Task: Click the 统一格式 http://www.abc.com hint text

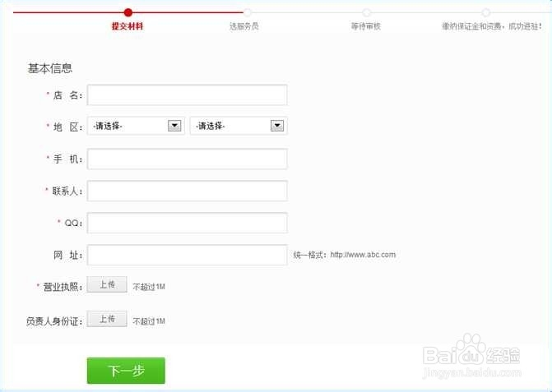Action: pos(345,255)
